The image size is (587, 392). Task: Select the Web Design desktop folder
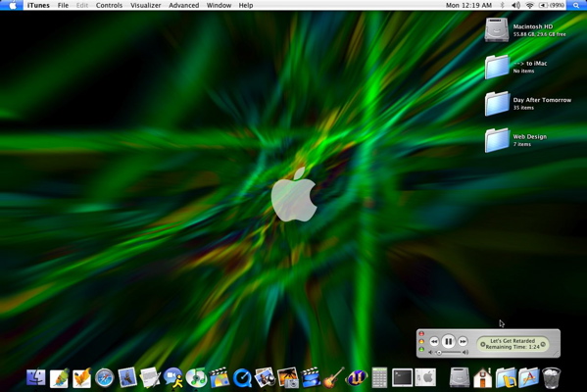coord(497,140)
